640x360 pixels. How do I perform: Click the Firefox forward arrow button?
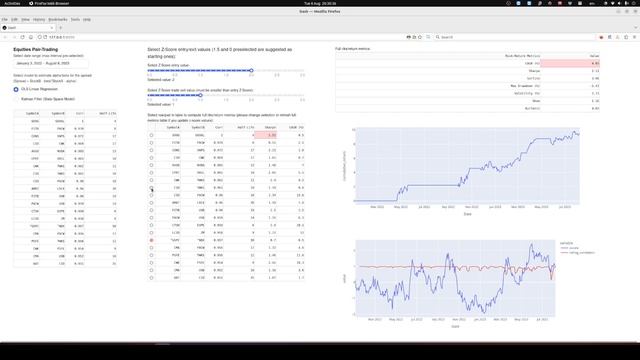click(14, 37)
